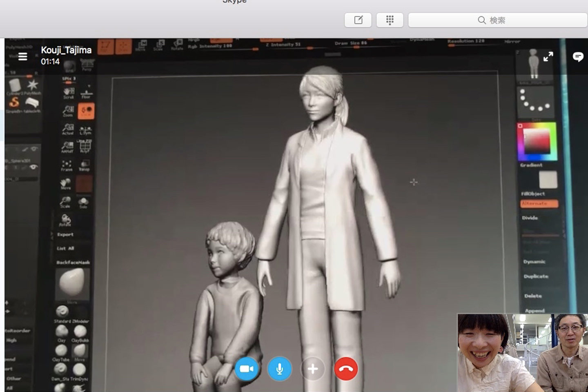Select the ClayBuildup brush icon
Screen dimensions: 588x392
[x=80, y=332]
